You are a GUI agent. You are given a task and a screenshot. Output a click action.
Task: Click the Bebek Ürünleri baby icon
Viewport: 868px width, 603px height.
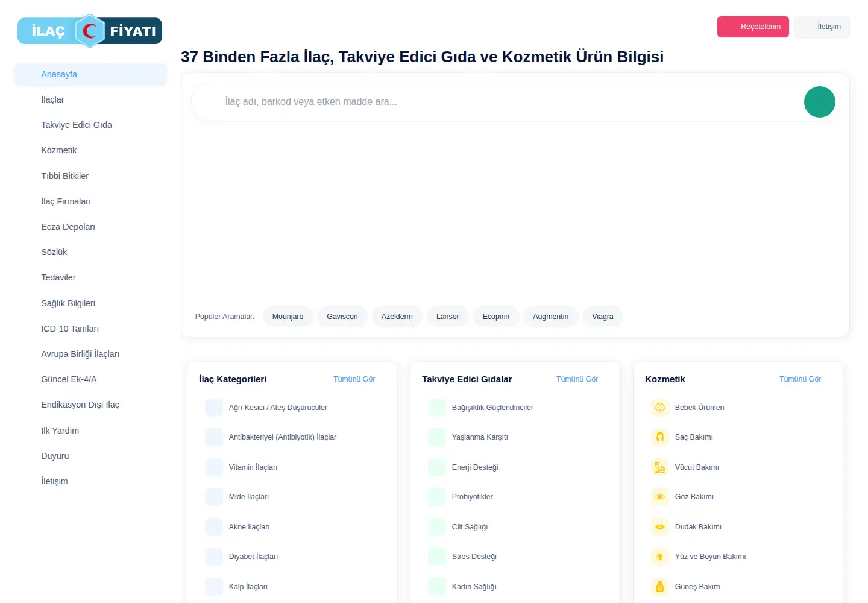click(x=660, y=408)
